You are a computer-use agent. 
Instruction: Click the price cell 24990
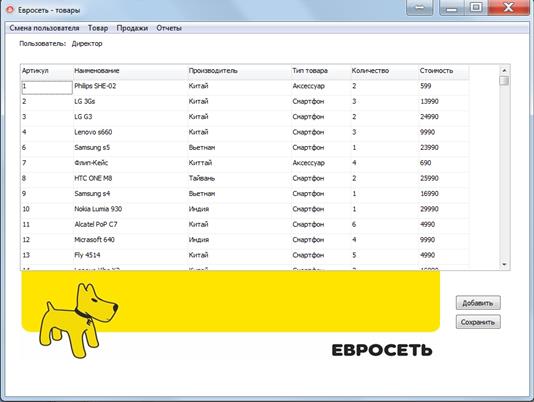pyautogui.click(x=444, y=117)
